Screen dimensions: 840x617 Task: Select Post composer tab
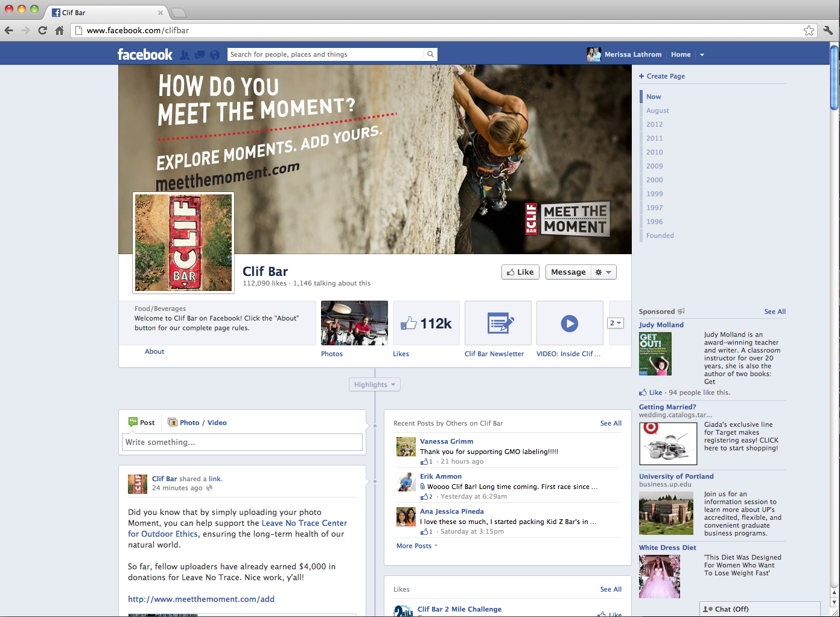[142, 423]
